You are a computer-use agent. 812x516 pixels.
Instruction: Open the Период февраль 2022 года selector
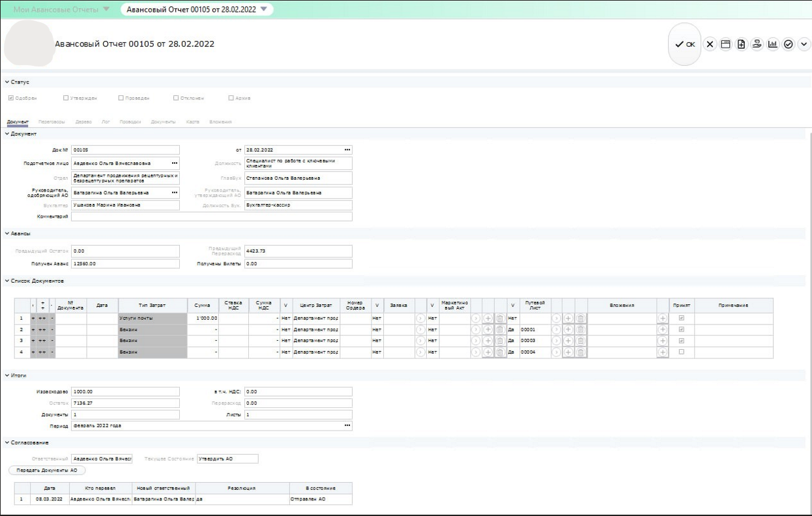tap(347, 425)
